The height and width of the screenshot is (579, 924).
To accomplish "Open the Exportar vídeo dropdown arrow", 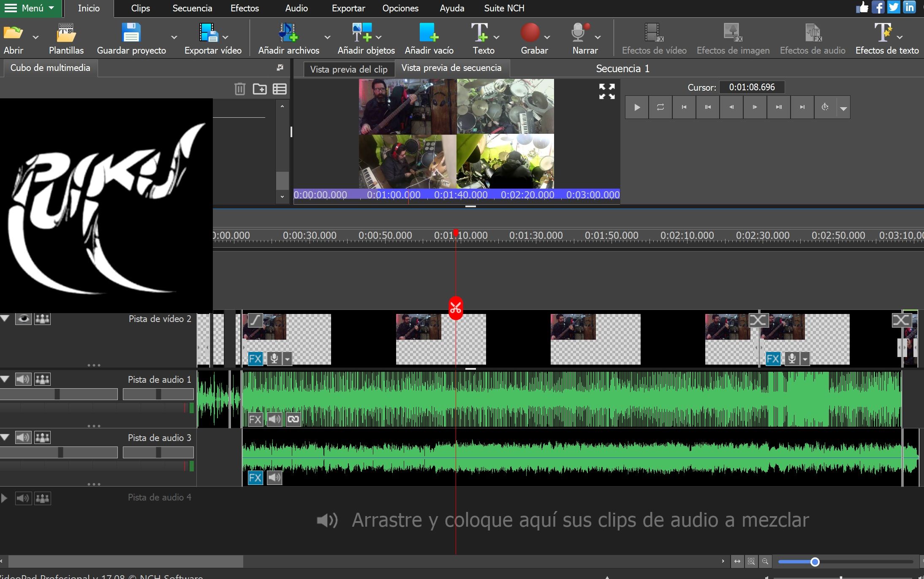I will pos(226,37).
